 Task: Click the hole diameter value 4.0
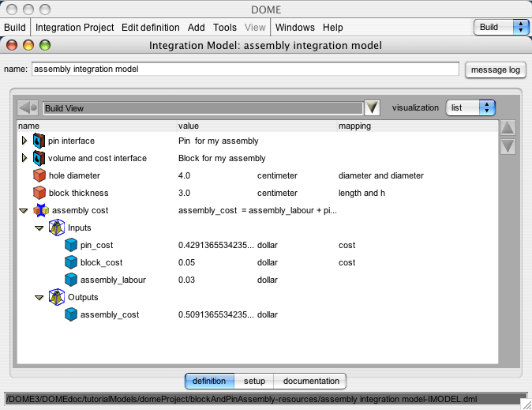pos(184,175)
